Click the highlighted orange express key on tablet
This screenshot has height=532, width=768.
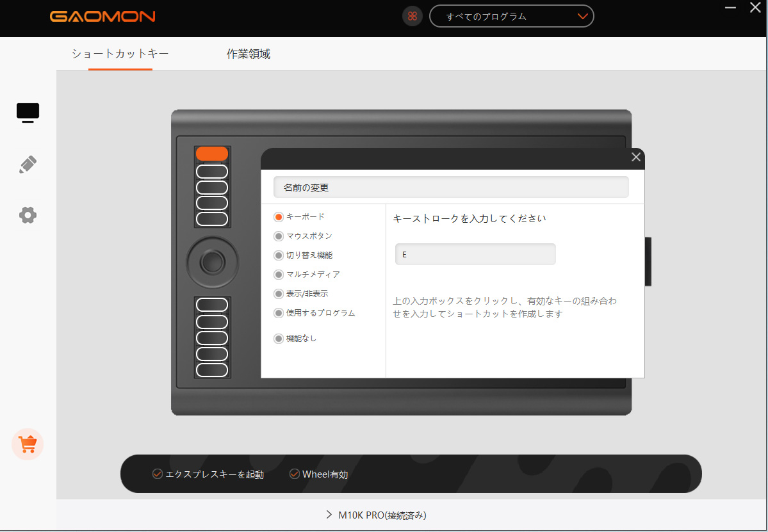coord(211,153)
